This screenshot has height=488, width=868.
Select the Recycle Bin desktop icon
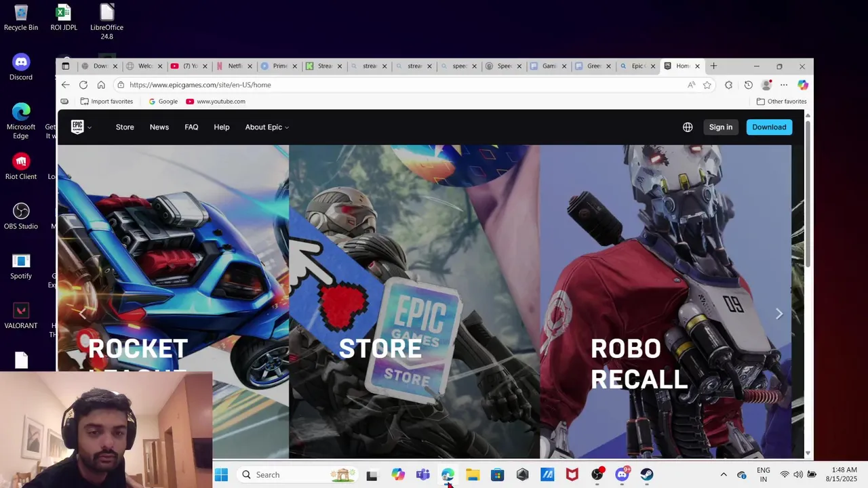point(21,18)
